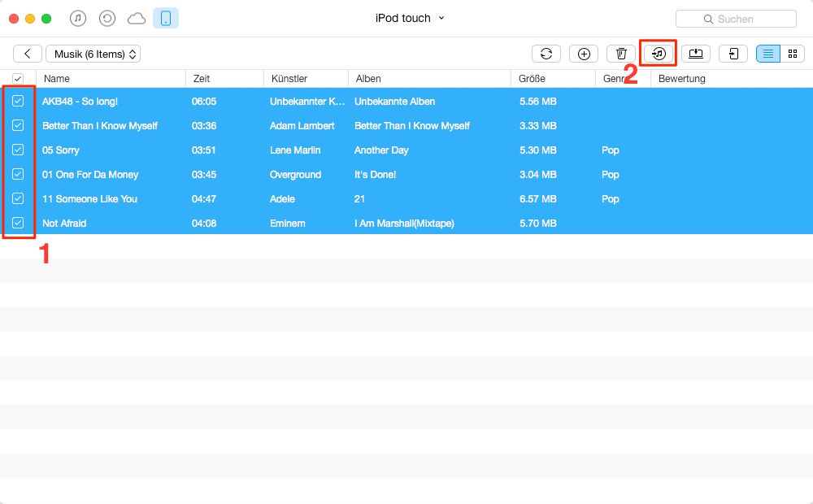This screenshot has width=813, height=504.
Task: Click album I Am Marshall(Mixtape)
Action: coord(404,224)
